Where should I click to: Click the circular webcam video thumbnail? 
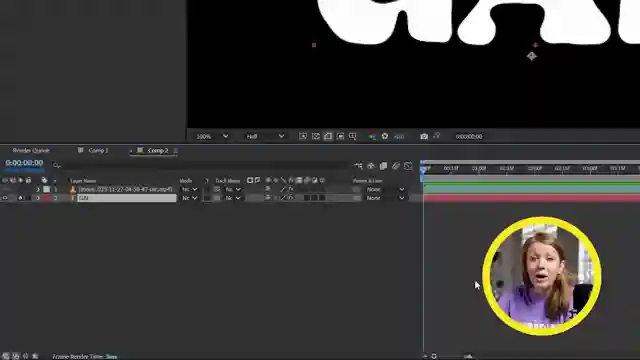pos(542,276)
